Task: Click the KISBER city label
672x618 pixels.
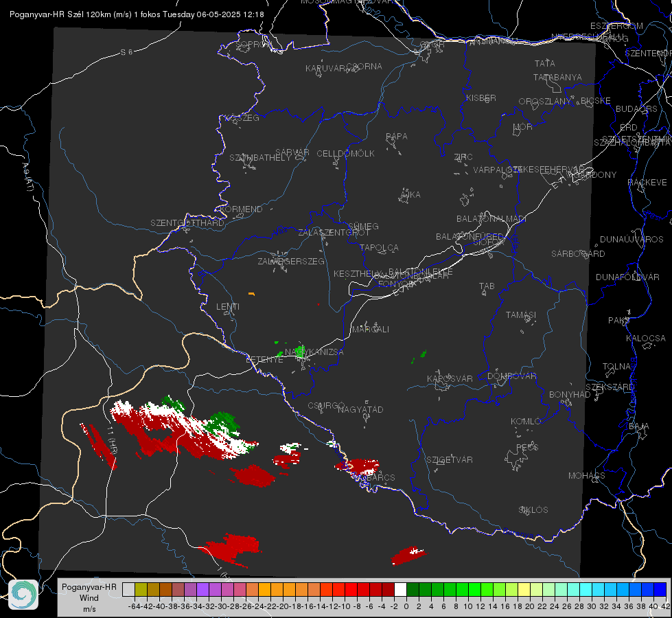Action: tap(481, 98)
